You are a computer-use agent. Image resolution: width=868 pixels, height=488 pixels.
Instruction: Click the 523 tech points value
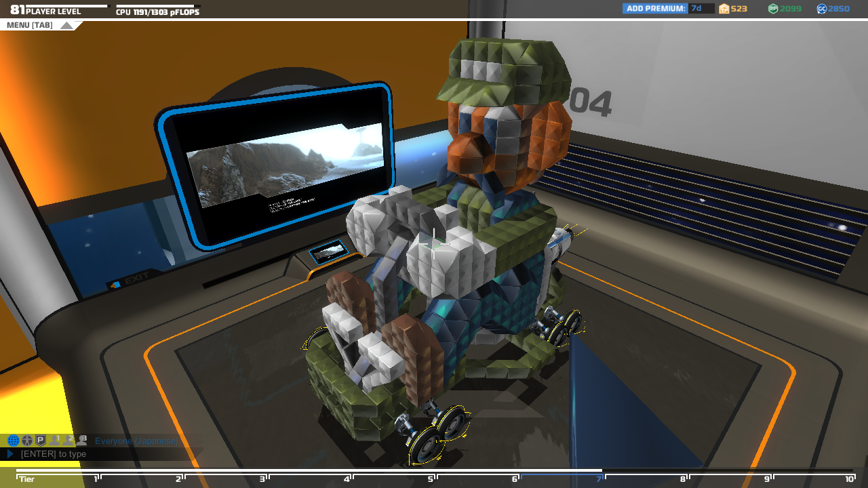point(738,9)
